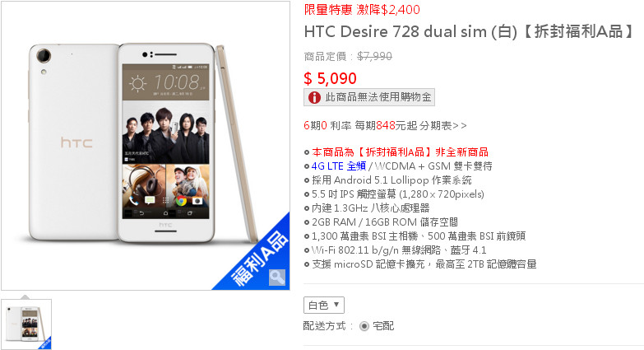Viewport: 644px width, 350px height.
Task: Open the 白色 color dropdown
Action: (x=323, y=306)
